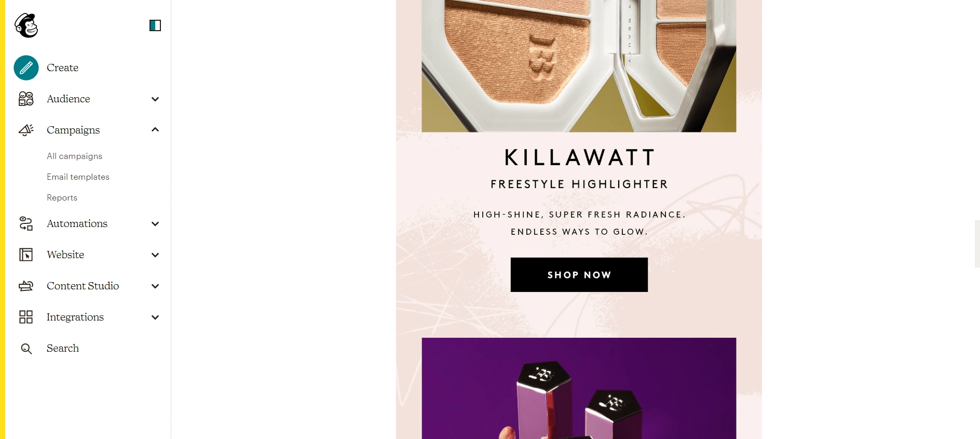Screen dimensions: 980x439
Task: Select the Automations flow icon
Action: click(26, 223)
